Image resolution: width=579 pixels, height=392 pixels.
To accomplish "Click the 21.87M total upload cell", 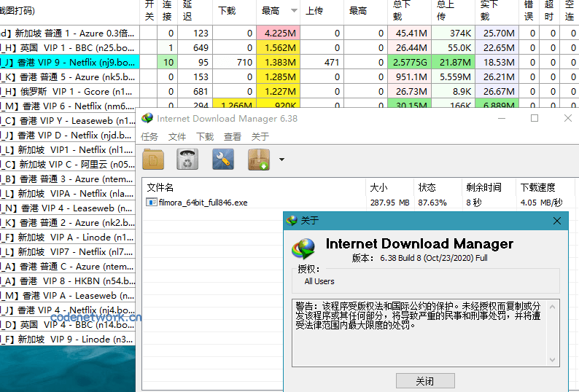I will (x=453, y=63).
